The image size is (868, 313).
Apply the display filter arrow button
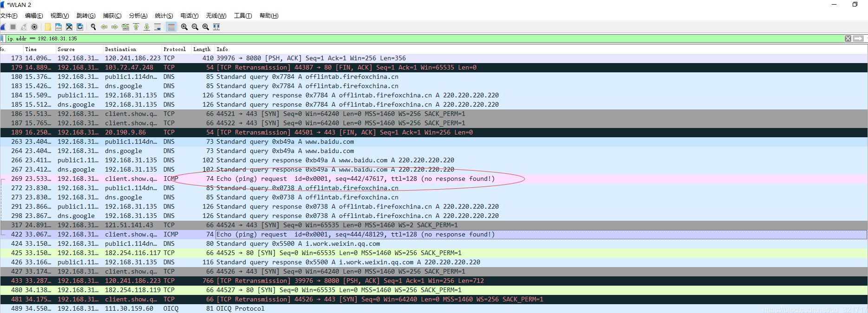coord(858,38)
